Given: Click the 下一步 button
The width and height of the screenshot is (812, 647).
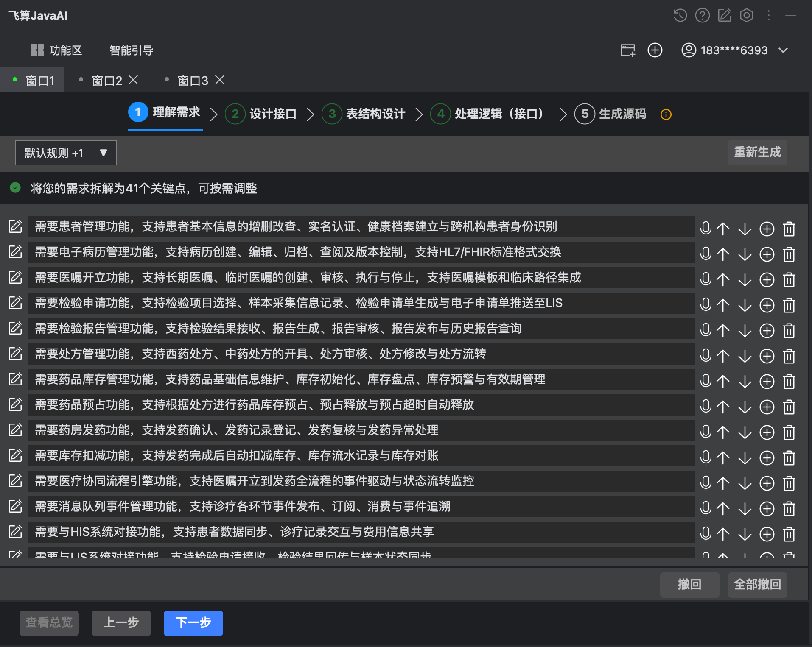Looking at the screenshot, I should pos(193,623).
